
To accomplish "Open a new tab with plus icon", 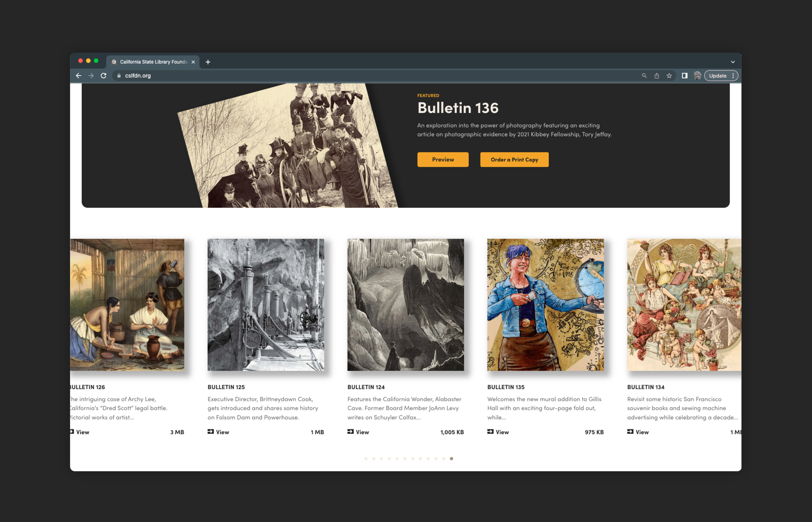I will tap(208, 62).
